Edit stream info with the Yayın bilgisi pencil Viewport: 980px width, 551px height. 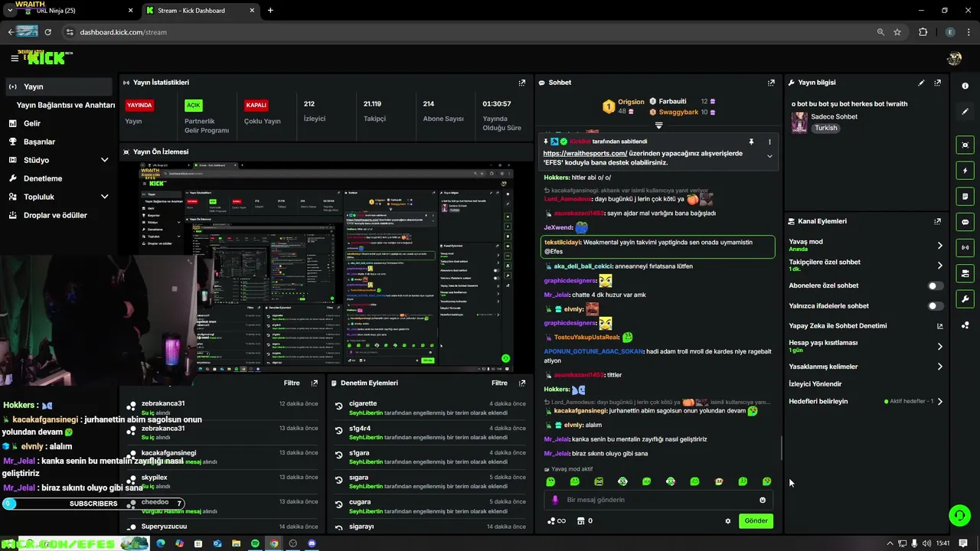pos(921,83)
